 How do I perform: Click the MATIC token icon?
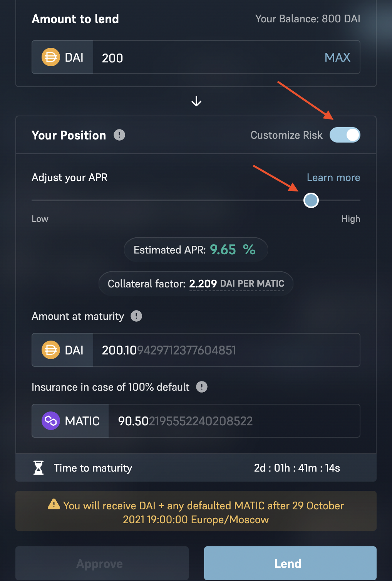(x=51, y=421)
